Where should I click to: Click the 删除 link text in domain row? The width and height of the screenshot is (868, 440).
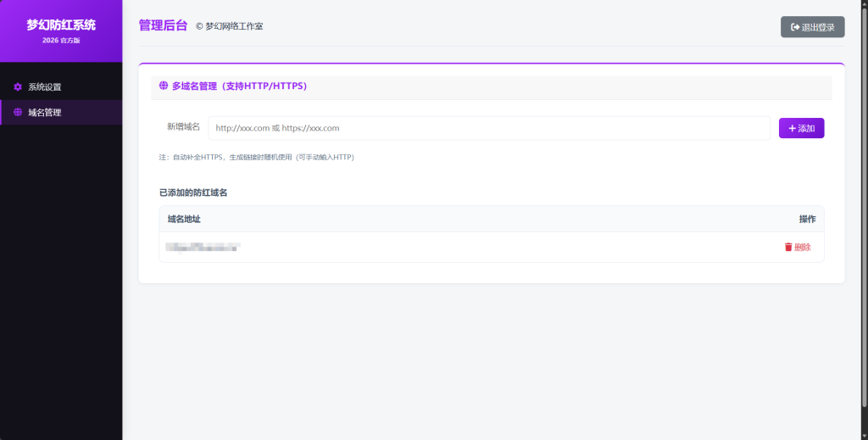pos(803,247)
